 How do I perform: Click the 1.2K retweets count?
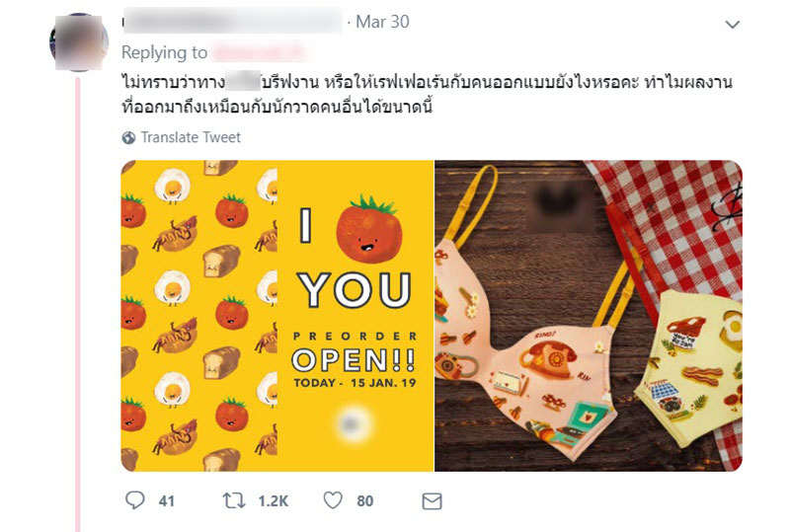[274, 500]
